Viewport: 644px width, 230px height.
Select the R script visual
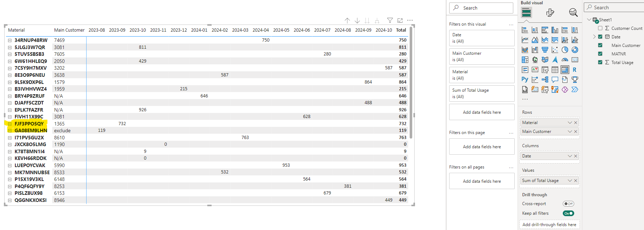click(x=575, y=70)
